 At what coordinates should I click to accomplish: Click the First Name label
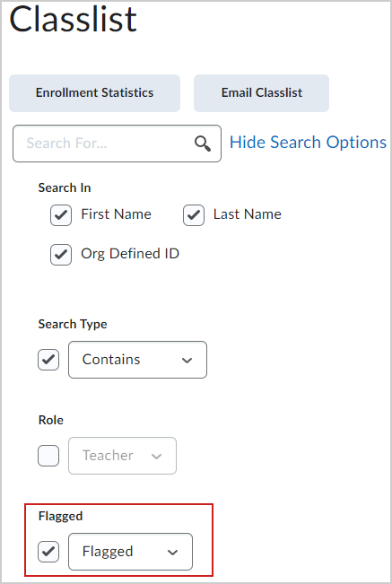[116, 214]
